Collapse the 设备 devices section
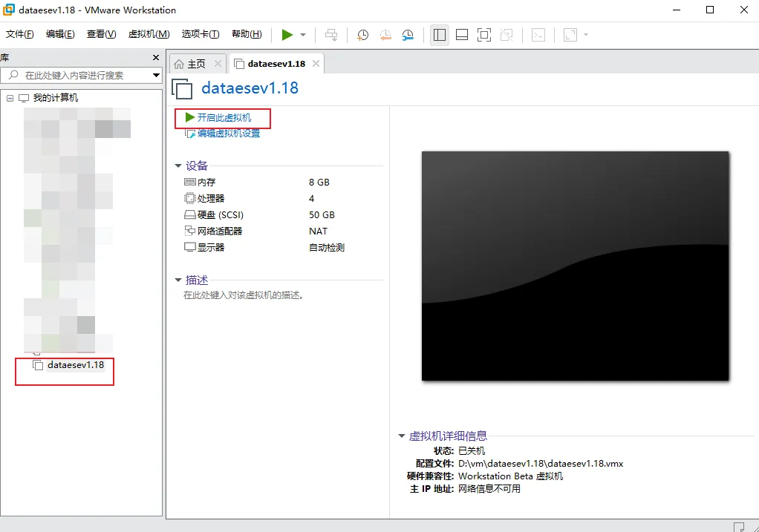 pyautogui.click(x=178, y=166)
